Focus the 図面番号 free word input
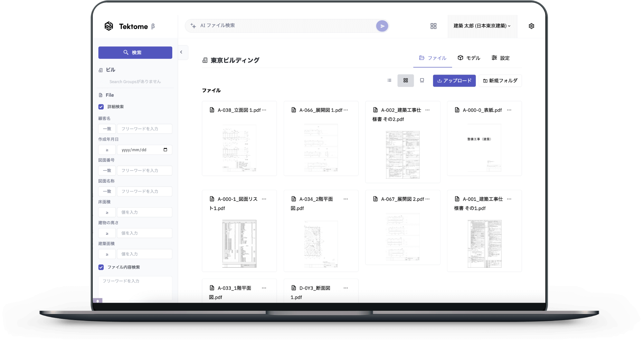Screen dimensions: 644x342 point(145,171)
